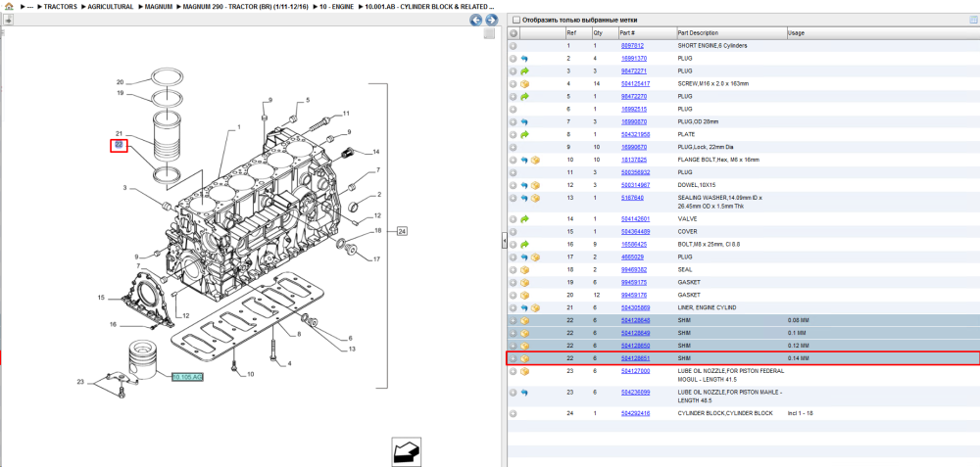Click package icon on SEALING WASHER row

click(x=536, y=198)
